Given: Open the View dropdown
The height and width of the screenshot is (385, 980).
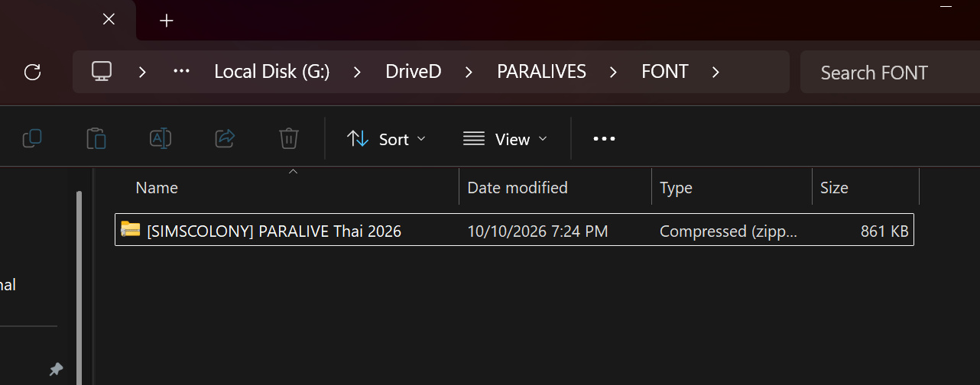Looking at the screenshot, I should [x=505, y=139].
